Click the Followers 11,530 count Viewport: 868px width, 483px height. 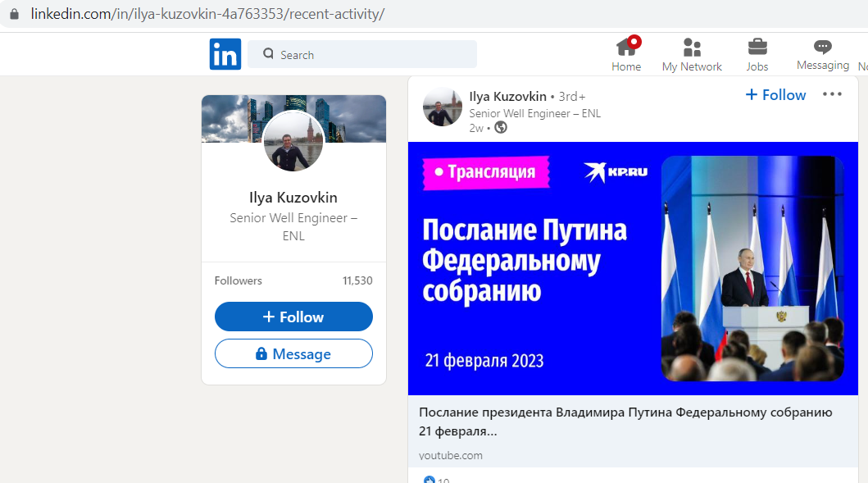293,280
